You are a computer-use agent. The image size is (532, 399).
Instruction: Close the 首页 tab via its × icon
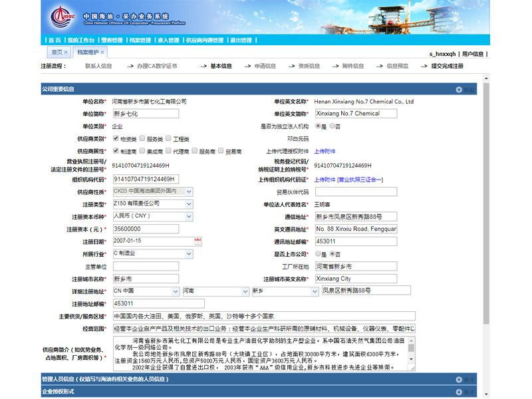65,51
